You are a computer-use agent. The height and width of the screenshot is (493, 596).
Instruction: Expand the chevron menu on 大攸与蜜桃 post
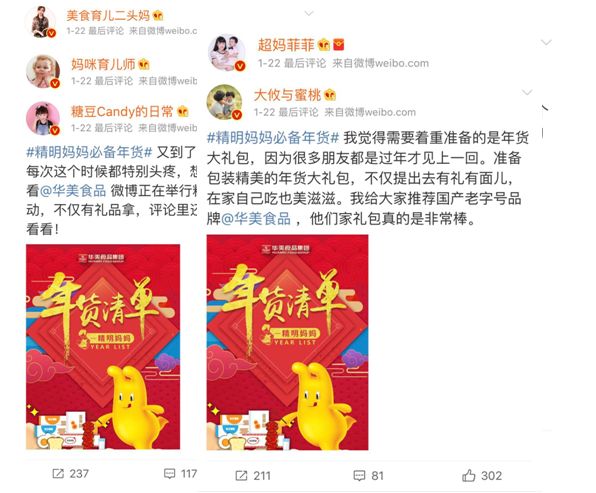527,92
